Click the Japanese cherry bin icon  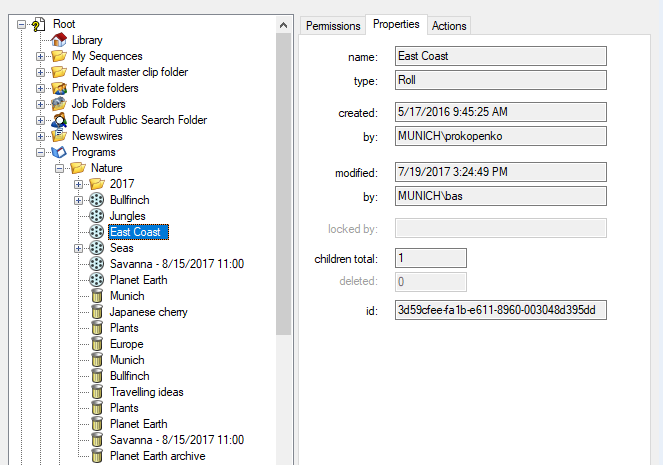click(97, 312)
